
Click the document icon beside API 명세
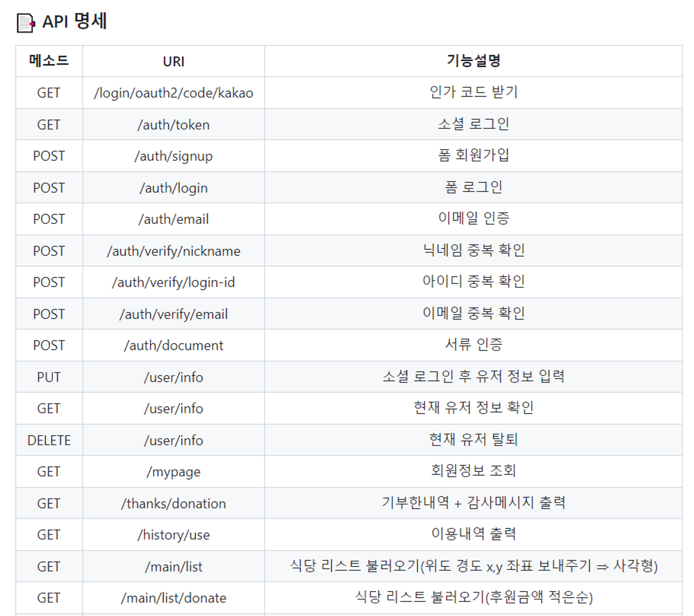pos(24,23)
